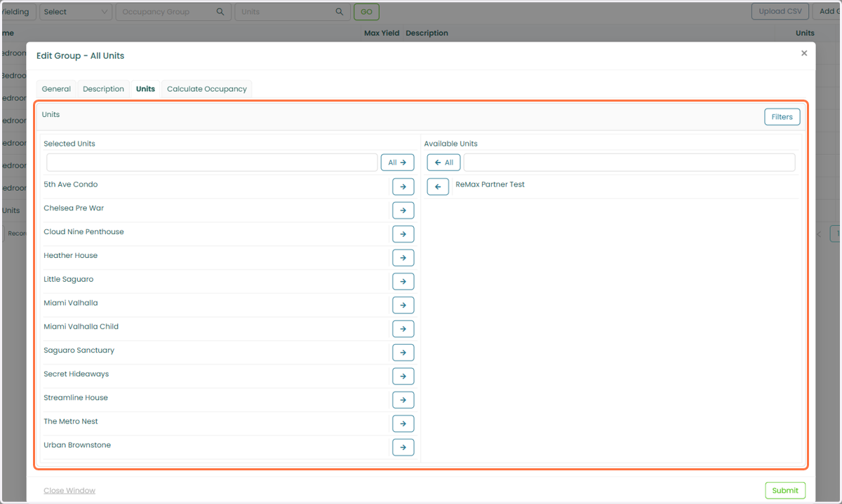Move Saguaro Sanctuary using arrow button
Image resolution: width=842 pixels, height=504 pixels.
coord(403,353)
